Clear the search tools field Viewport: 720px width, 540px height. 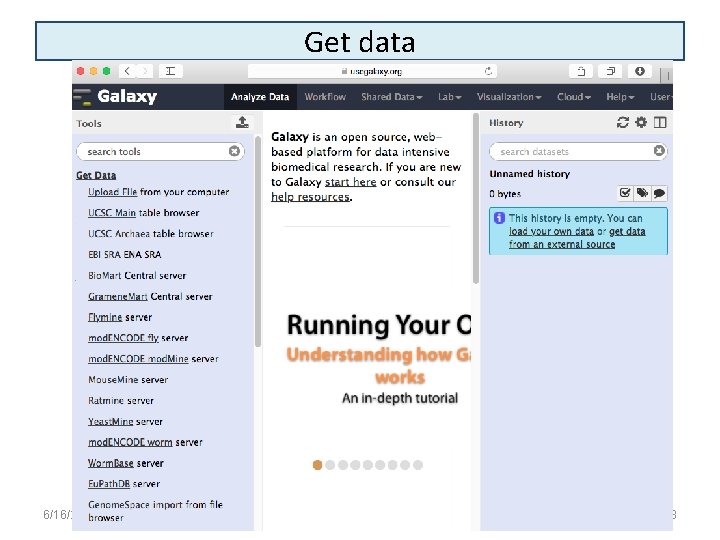coord(234,151)
